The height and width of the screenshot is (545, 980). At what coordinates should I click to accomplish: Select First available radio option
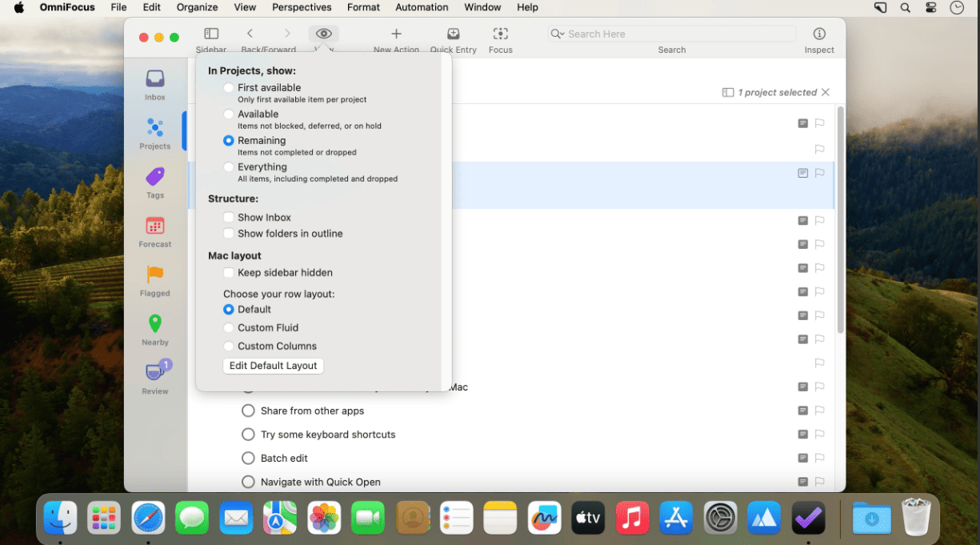pos(229,88)
